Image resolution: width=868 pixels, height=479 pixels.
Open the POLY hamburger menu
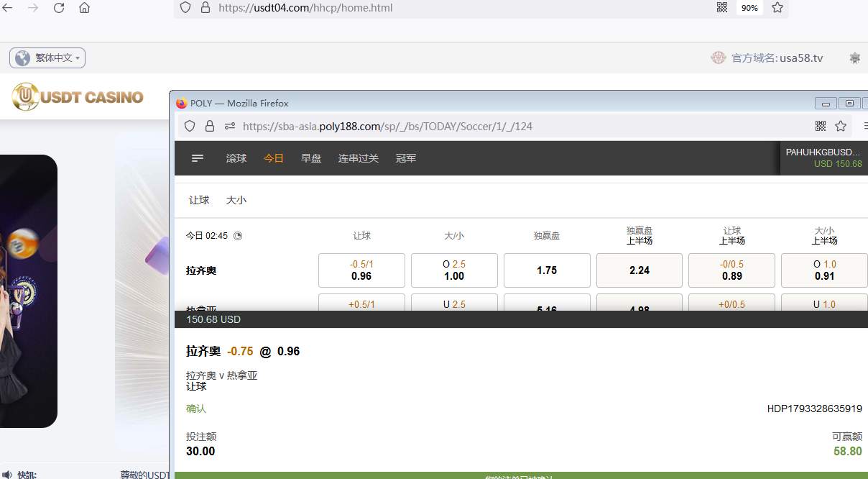pos(198,158)
